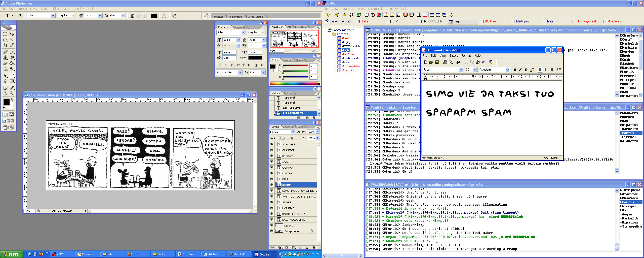Switch to #DJ-Crew in mIRC switchbar
Screen dimensions: 644x258
pyautogui.click(x=488, y=21)
